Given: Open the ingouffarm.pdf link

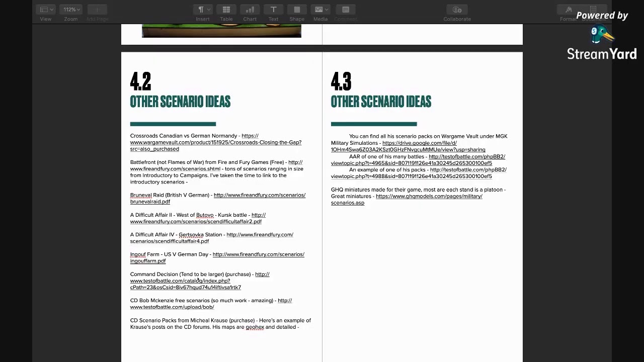Looking at the screenshot, I should click(x=258, y=254).
